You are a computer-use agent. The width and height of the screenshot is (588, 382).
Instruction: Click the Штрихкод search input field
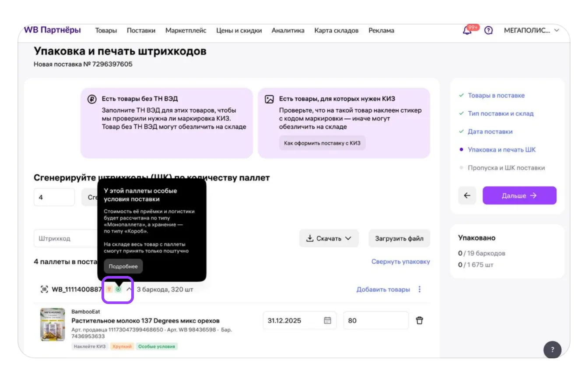(66, 239)
